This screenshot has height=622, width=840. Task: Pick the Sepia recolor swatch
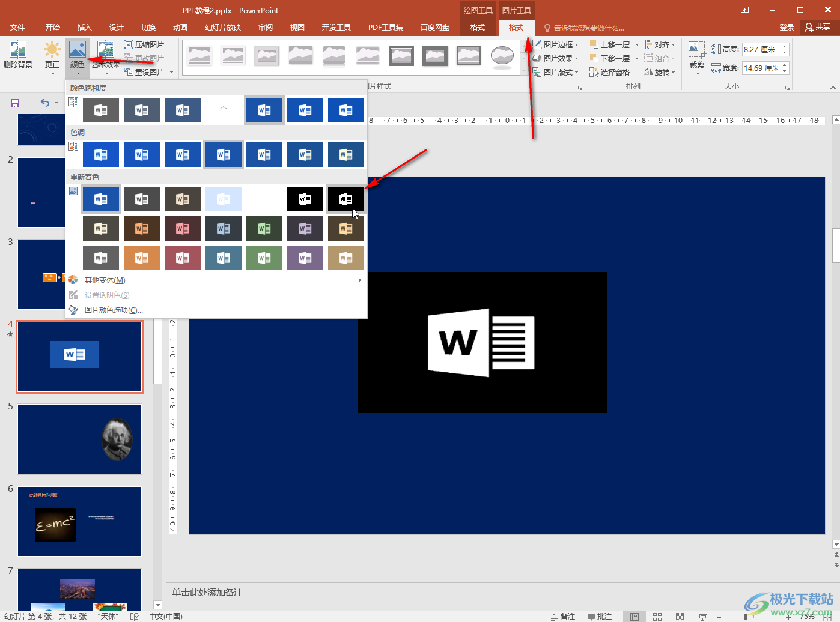(183, 199)
